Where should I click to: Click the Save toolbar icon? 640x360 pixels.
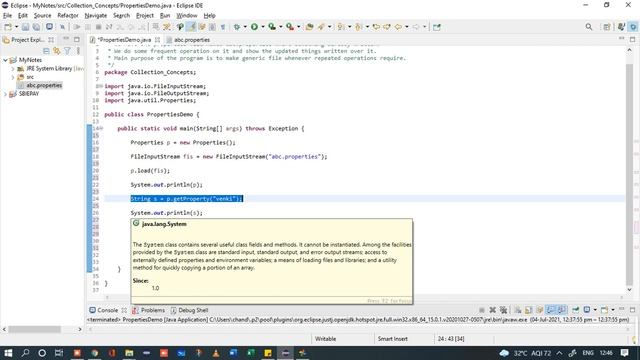25,27
